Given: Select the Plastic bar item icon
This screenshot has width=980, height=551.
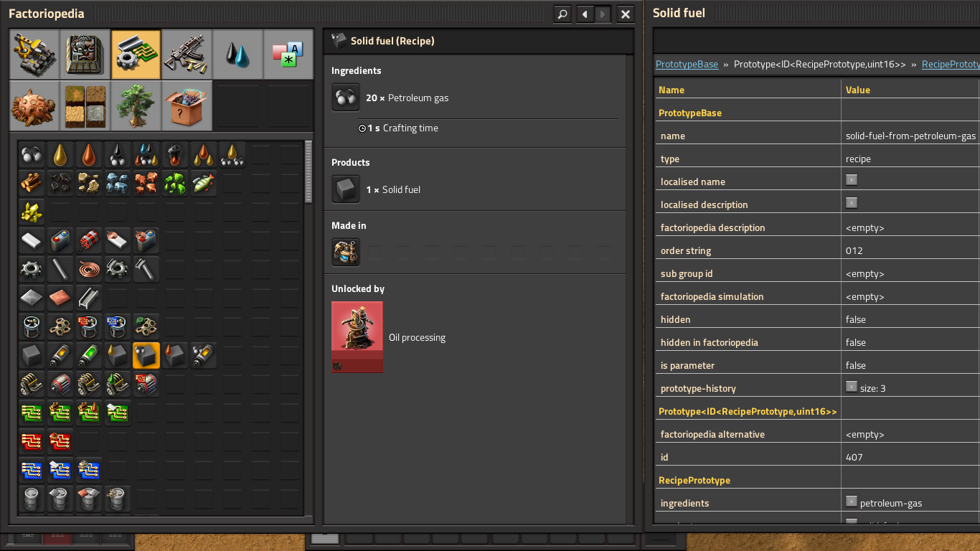Looking at the screenshot, I should pos(32,241).
